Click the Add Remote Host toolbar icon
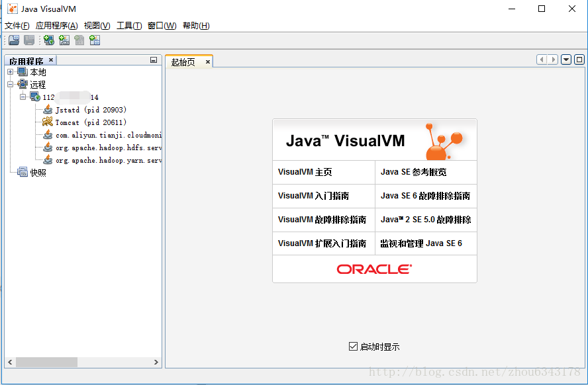588x385 pixels. [49, 40]
